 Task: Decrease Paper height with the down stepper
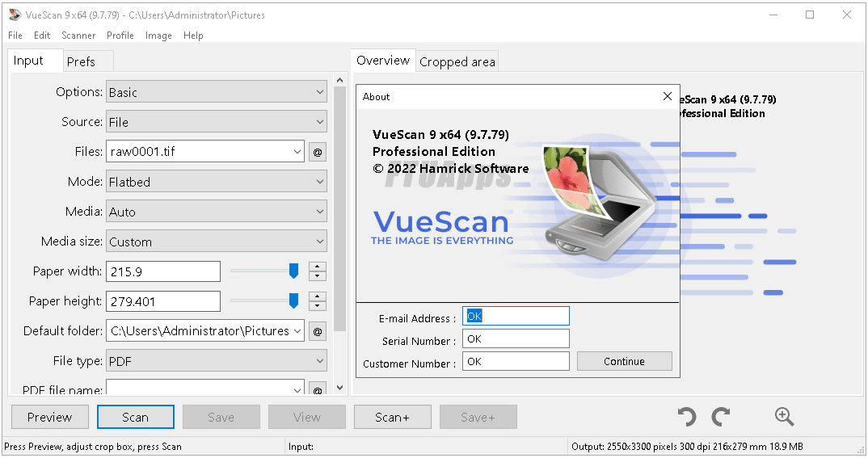(x=317, y=306)
